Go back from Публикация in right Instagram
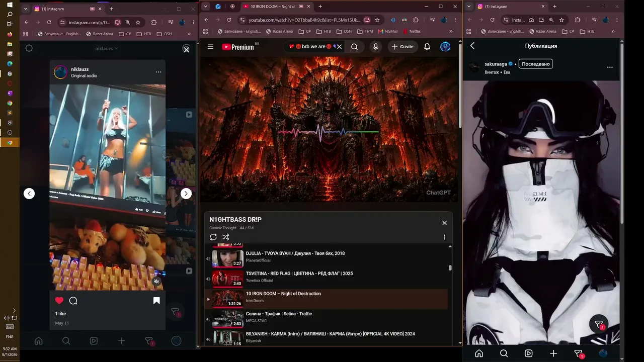The width and height of the screenshot is (644, 362). pyautogui.click(x=472, y=46)
